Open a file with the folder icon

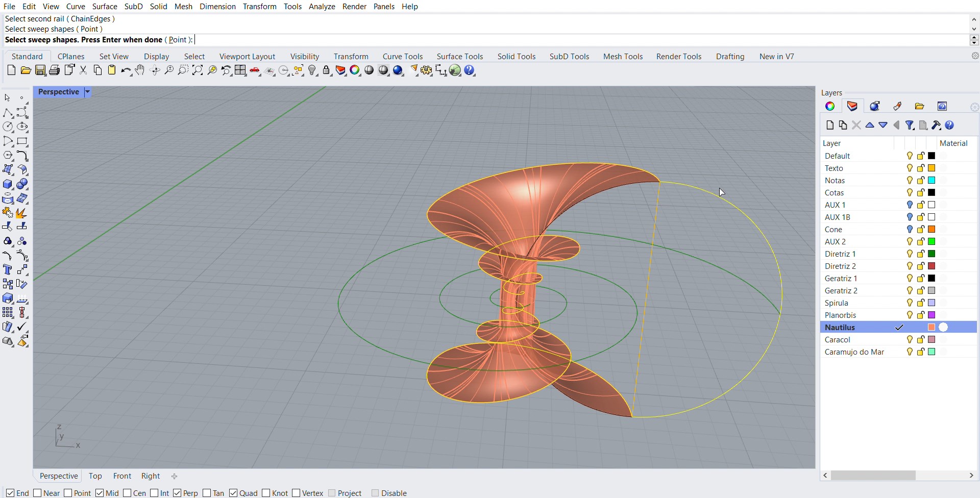point(26,70)
